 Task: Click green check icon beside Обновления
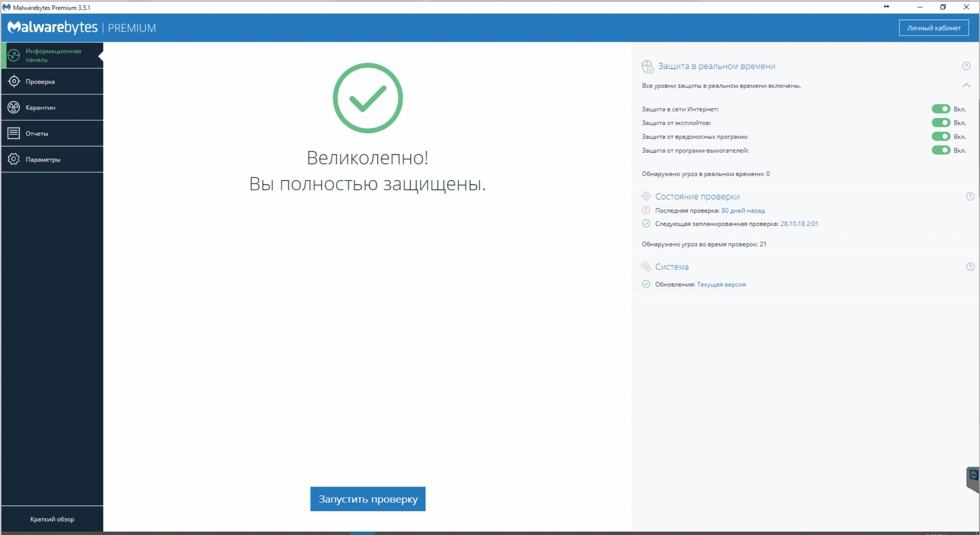coord(646,284)
